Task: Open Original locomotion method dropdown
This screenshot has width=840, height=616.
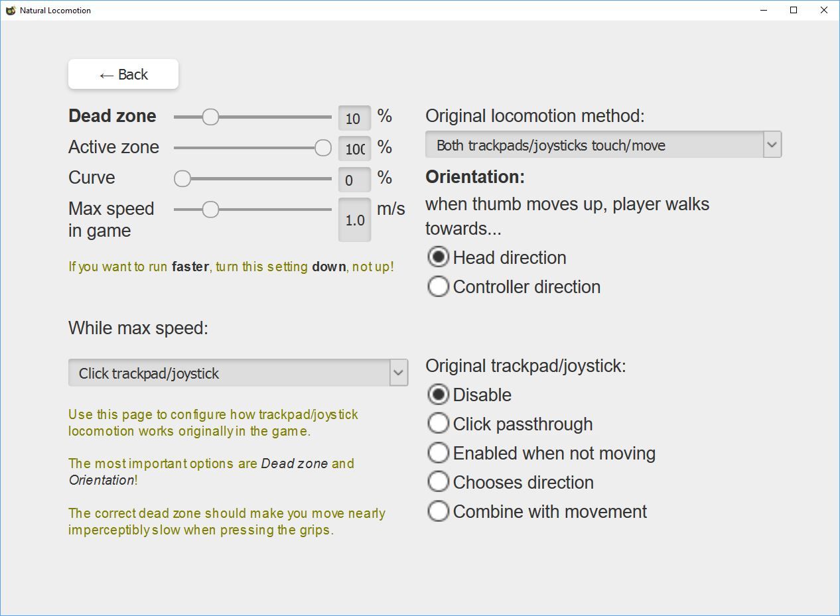Action: click(x=603, y=145)
